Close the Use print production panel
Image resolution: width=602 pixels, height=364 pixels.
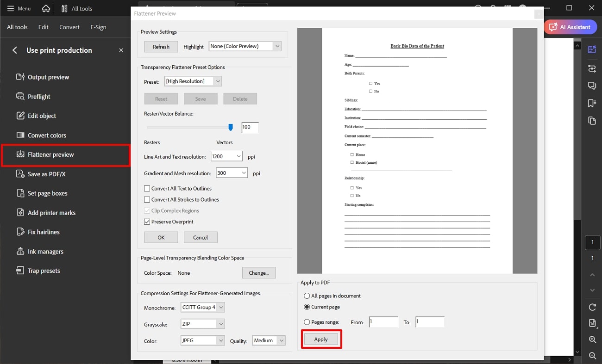click(121, 50)
